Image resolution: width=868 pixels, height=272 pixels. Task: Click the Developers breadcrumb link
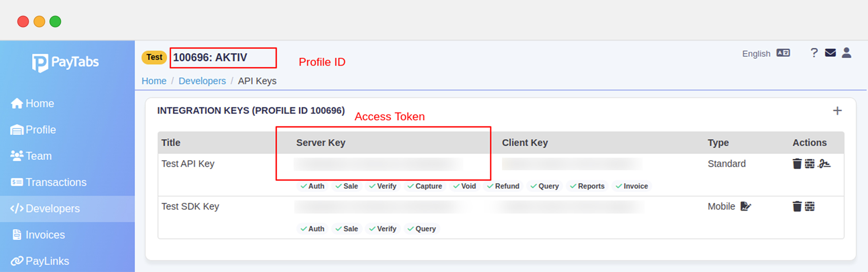point(202,81)
